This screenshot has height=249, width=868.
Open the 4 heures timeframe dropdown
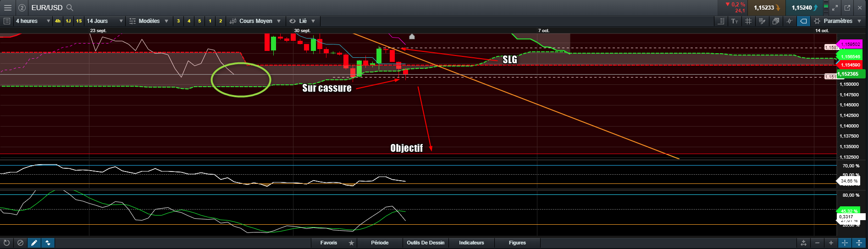click(x=33, y=21)
